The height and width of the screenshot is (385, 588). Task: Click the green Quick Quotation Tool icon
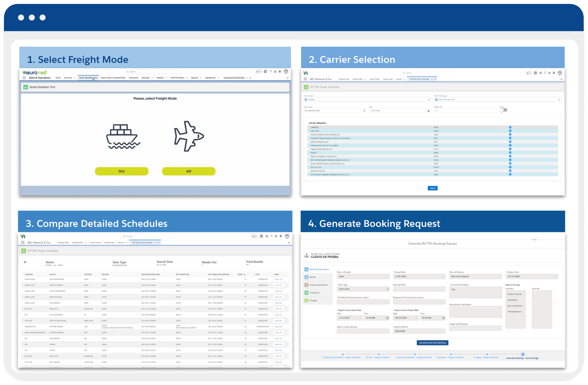click(x=26, y=86)
